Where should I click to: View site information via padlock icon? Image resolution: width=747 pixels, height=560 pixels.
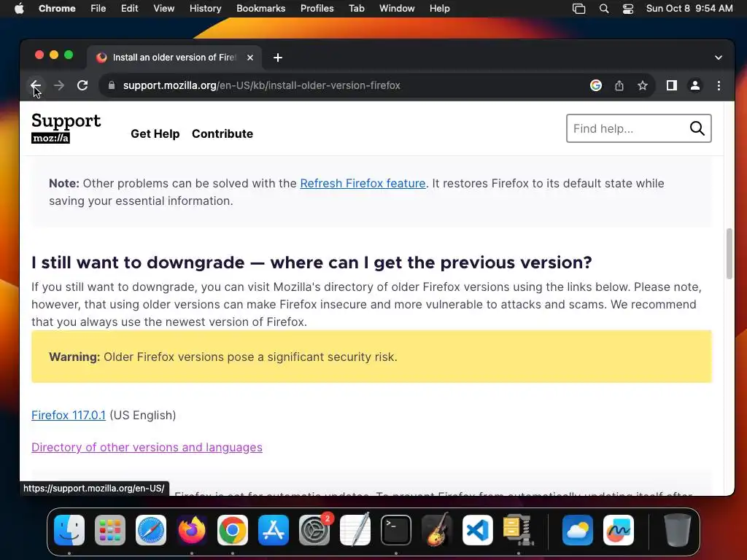coord(112,86)
